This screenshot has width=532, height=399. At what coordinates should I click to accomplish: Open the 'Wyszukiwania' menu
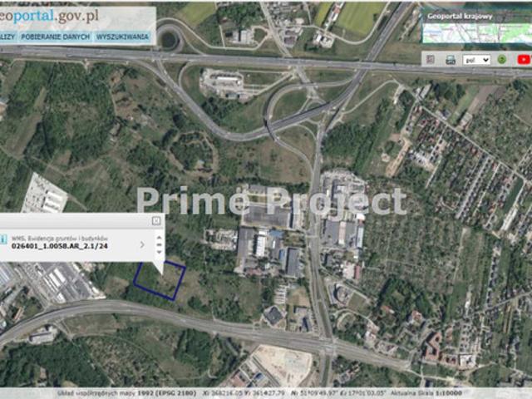(x=122, y=37)
